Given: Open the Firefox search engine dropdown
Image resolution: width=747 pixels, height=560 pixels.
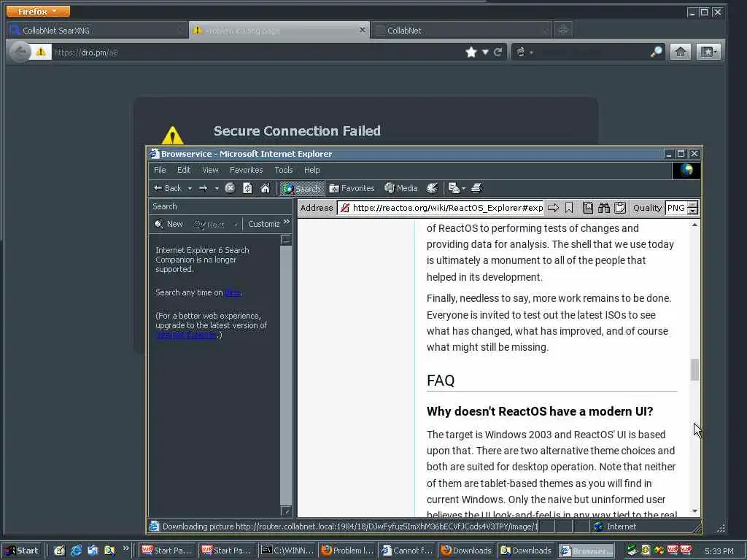Looking at the screenshot, I should 524,52.
